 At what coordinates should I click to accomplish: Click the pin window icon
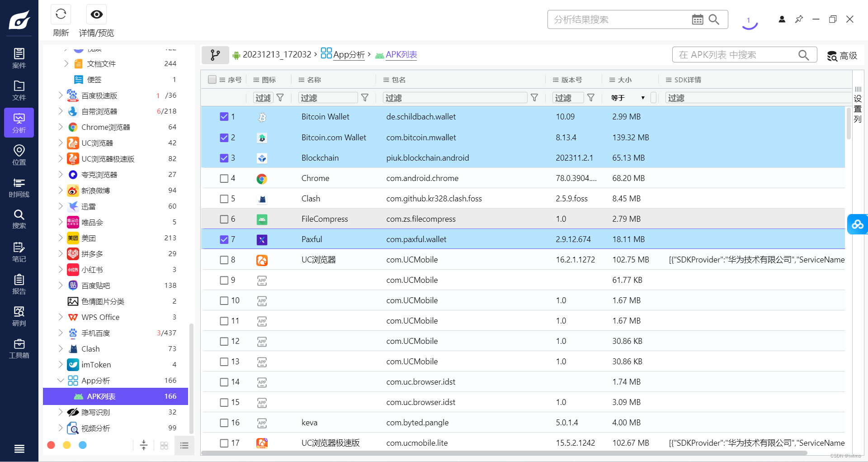[x=799, y=19]
